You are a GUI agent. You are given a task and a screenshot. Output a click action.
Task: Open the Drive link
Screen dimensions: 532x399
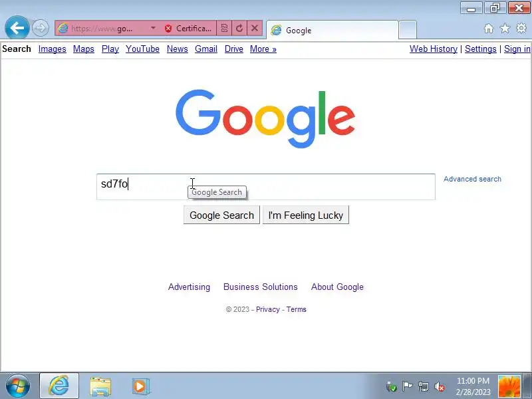(x=234, y=49)
